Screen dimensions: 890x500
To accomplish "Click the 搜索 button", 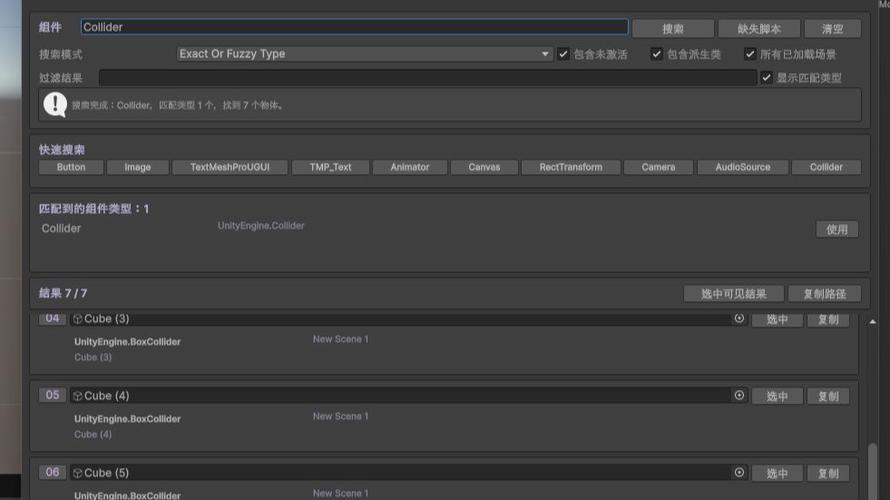I will click(x=673, y=28).
